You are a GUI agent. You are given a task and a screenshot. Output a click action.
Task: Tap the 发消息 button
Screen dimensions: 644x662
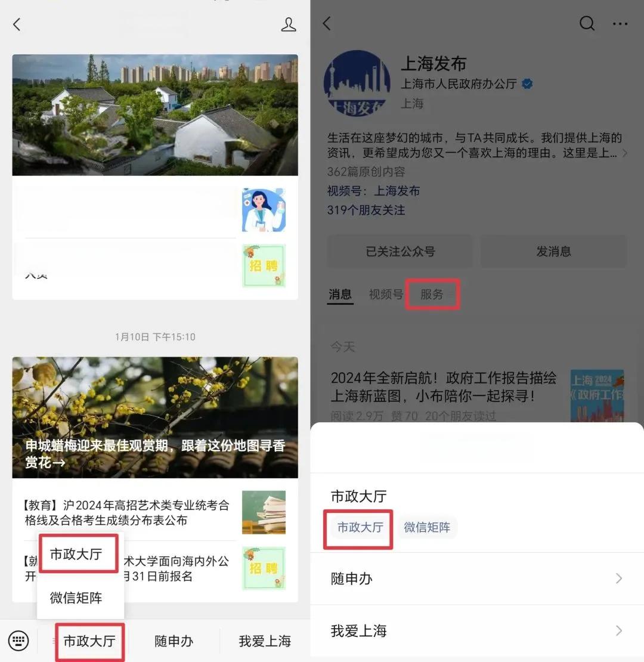(554, 251)
